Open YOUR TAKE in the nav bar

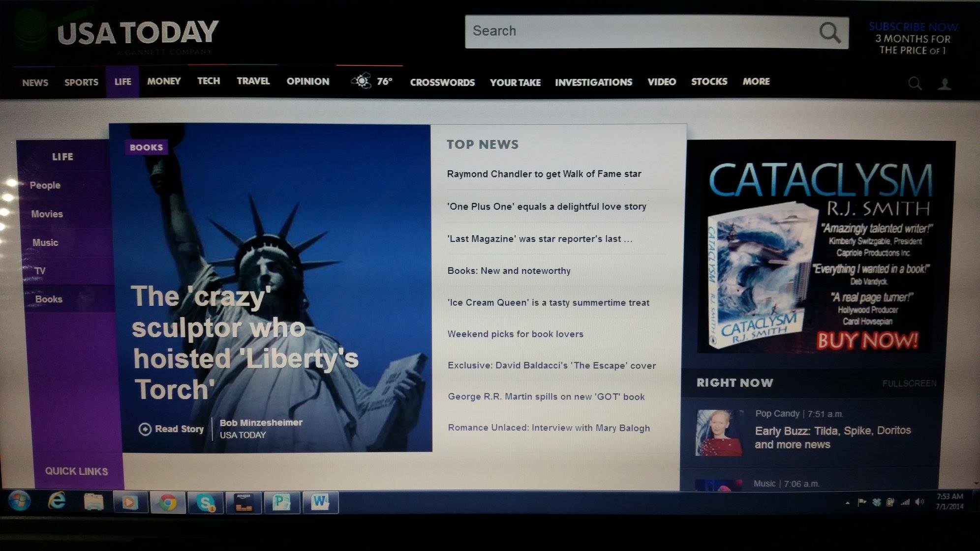515,82
